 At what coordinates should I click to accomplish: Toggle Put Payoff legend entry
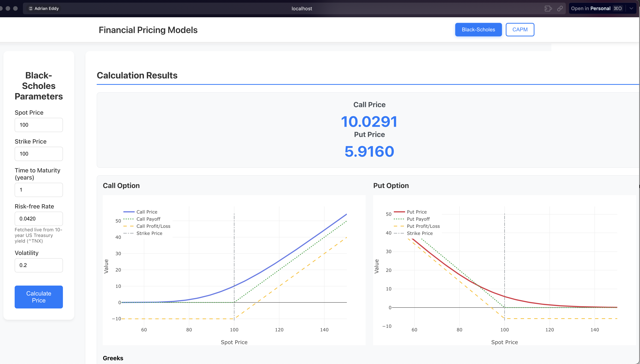coord(418,219)
